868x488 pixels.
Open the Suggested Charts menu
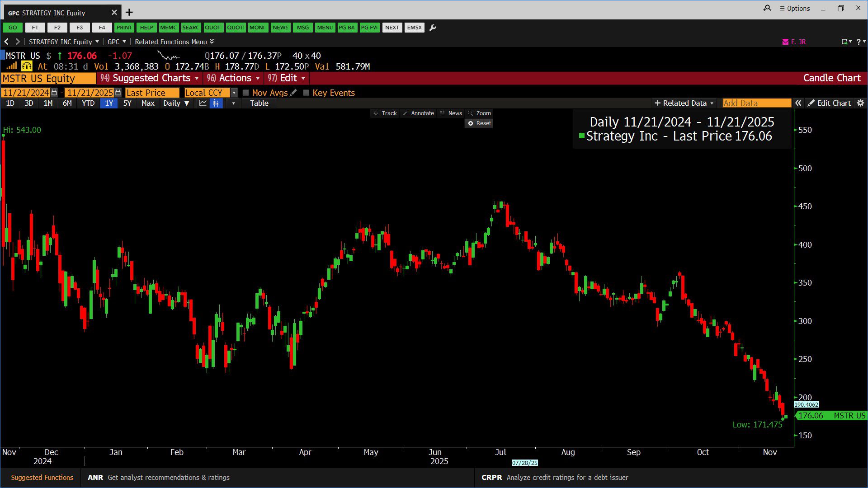pyautogui.click(x=150, y=78)
